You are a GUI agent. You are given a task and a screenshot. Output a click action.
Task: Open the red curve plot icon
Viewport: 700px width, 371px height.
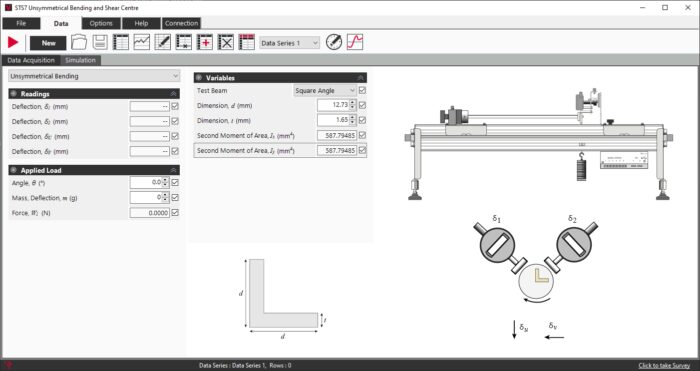[355, 42]
